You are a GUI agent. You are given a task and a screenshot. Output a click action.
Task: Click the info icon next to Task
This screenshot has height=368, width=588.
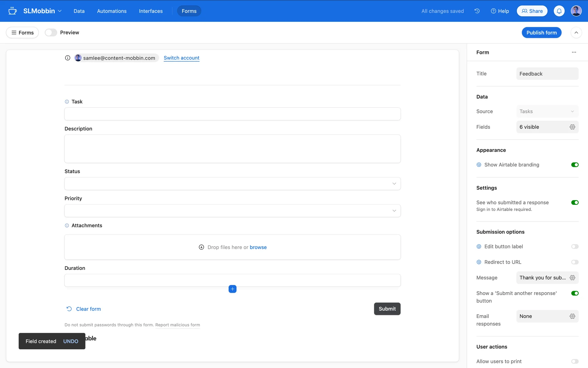tap(67, 102)
